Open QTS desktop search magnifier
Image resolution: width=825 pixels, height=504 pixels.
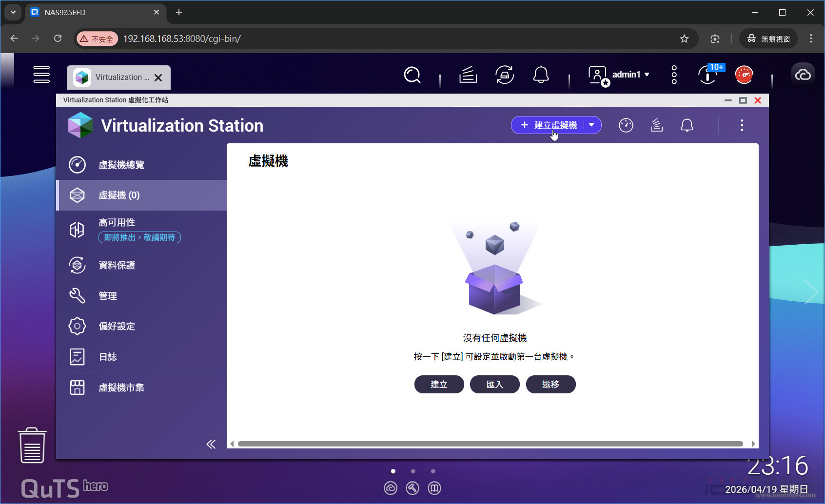[x=412, y=75]
